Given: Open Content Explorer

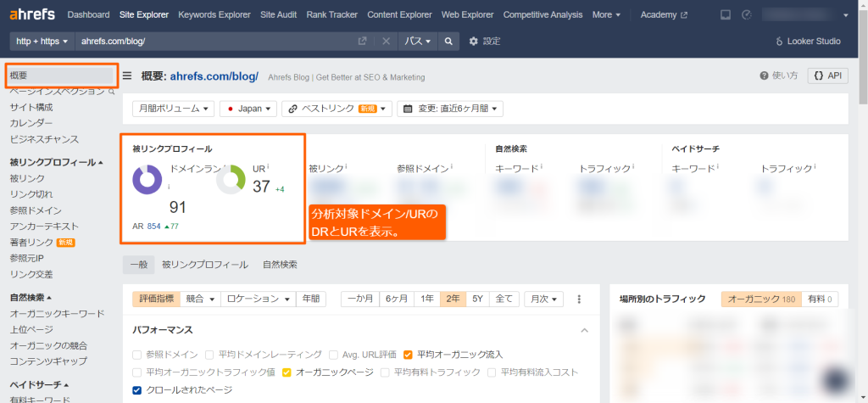Looking at the screenshot, I should (x=400, y=15).
